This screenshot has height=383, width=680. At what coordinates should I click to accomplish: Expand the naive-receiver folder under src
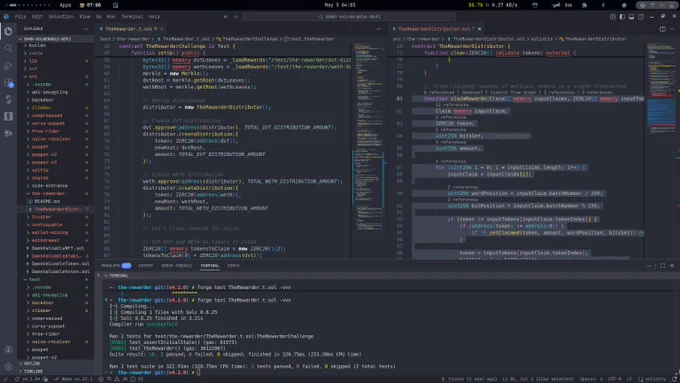coord(56,139)
